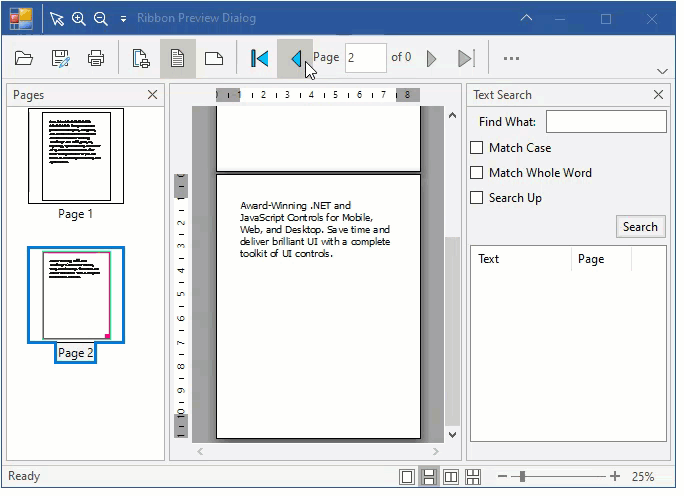Close the Text Search panel
684x496 pixels.
tap(658, 95)
